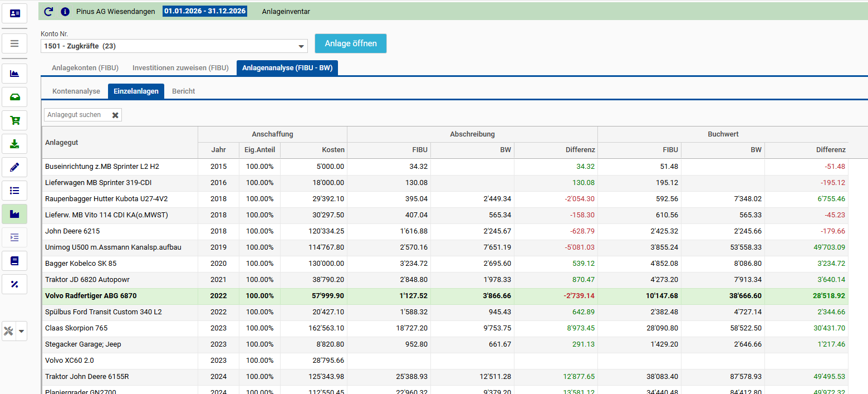This screenshot has width=868, height=394.
Task: Open the green inbox tray icon
Action: (x=14, y=97)
